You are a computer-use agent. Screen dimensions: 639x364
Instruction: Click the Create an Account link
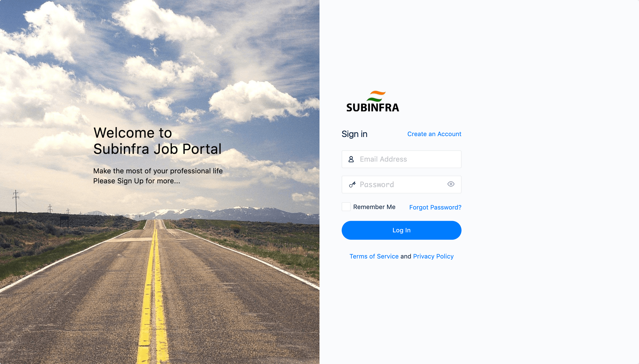434,134
